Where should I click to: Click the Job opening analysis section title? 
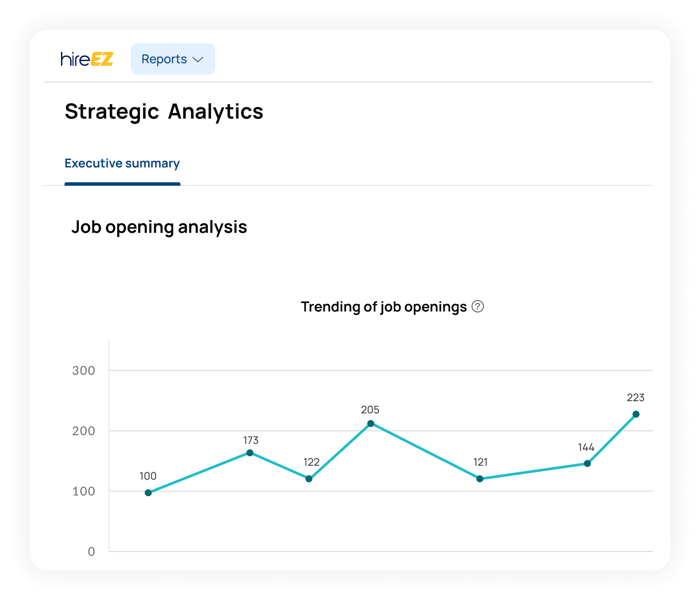click(159, 227)
